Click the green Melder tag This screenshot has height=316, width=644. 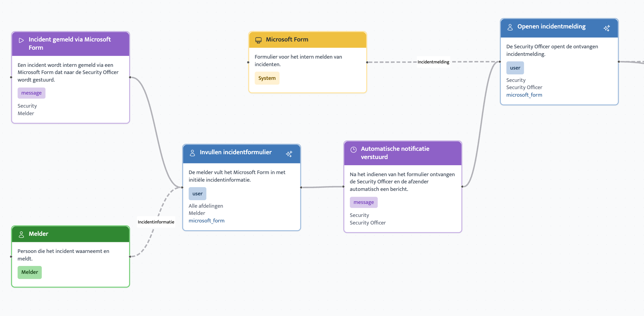pyautogui.click(x=29, y=272)
